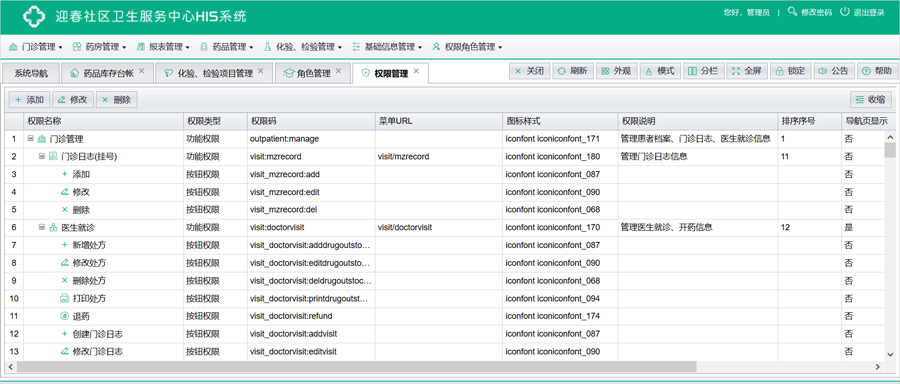Open the announcement speaker icon

click(x=823, y=71)
